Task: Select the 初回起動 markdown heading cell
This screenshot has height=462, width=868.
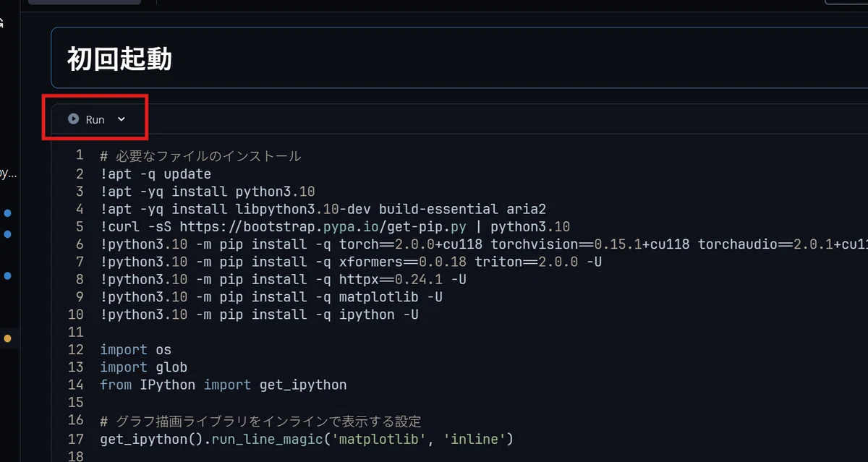Action: click(459, 59)
